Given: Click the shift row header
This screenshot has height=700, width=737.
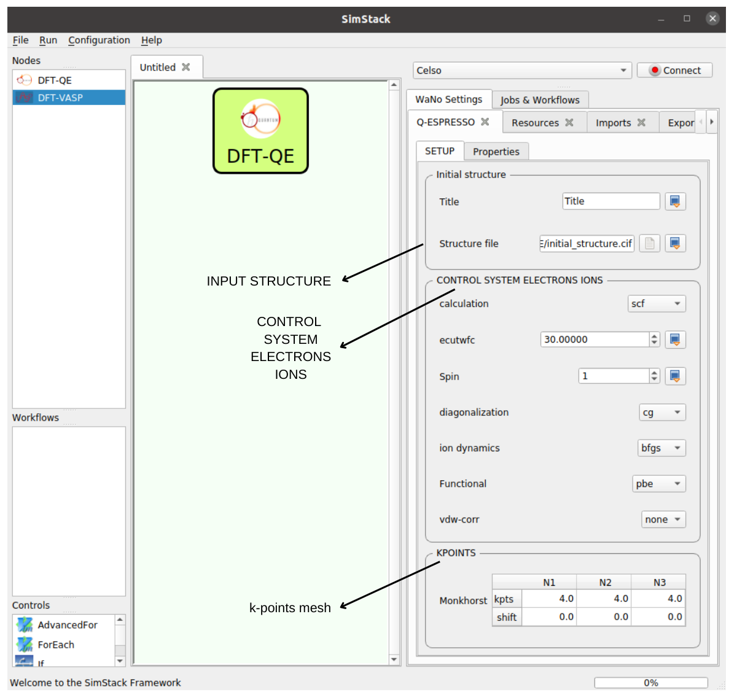Looking at the screenshot, I should click(507, 616).
